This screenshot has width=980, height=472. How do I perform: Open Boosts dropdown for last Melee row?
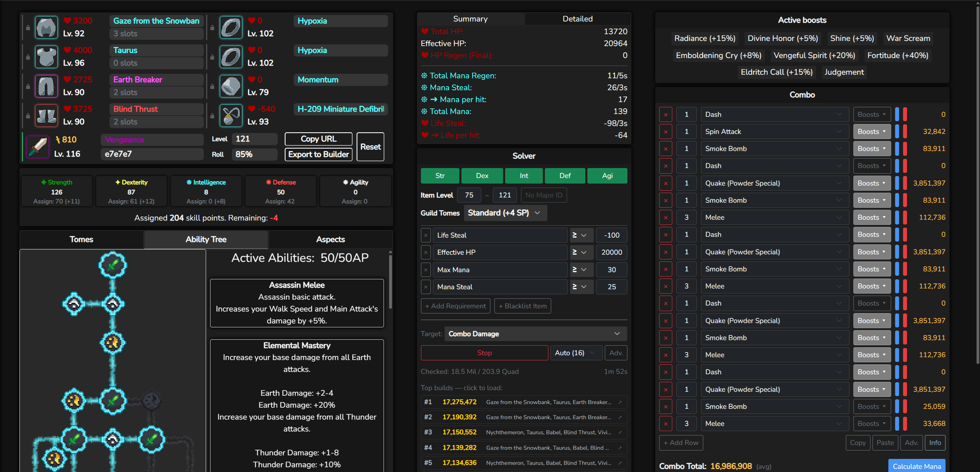pos(872,424)
